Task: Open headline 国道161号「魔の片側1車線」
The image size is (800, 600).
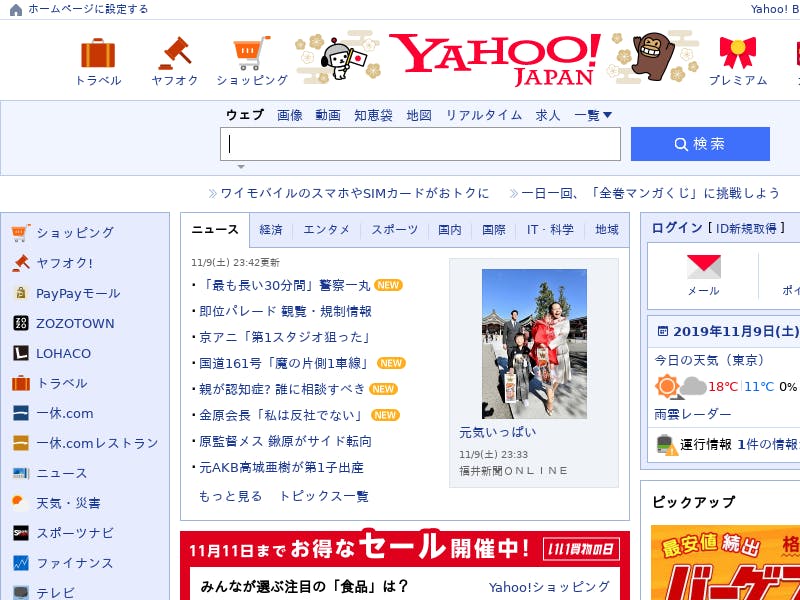Action: point(286,363)
